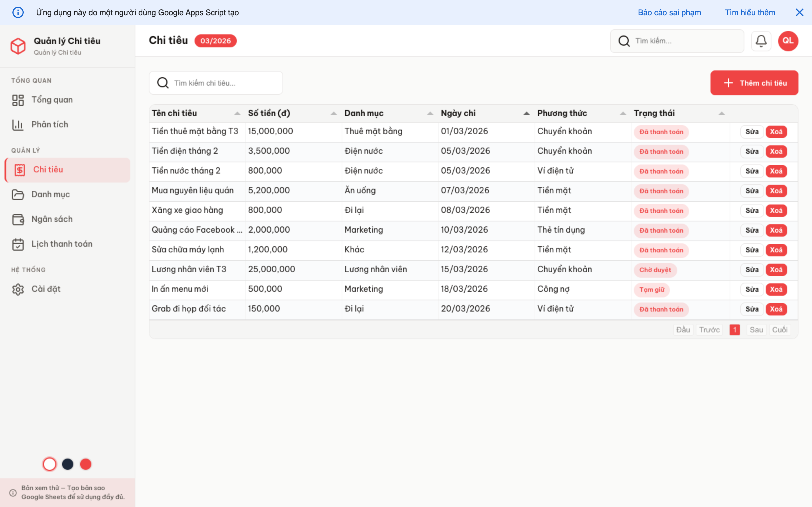
Task: Select the red theme color swatch
Action: (85, 464)
